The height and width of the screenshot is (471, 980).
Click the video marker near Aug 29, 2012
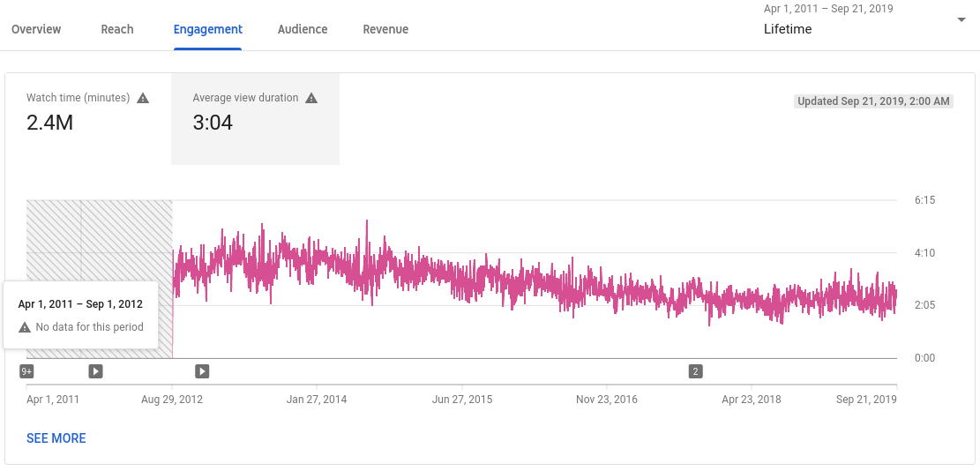[x=202, y=371]
